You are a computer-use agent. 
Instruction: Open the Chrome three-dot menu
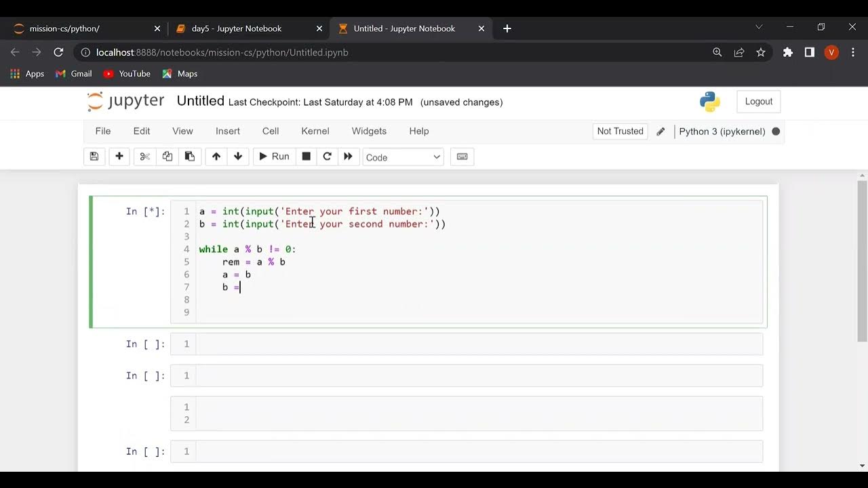tap(853, 52)
